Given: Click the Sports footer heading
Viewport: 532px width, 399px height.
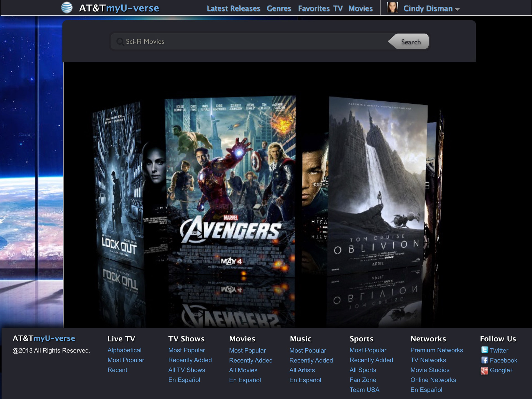Looking at the screenshot, I should pyautogui.click(x=361, y=339).
